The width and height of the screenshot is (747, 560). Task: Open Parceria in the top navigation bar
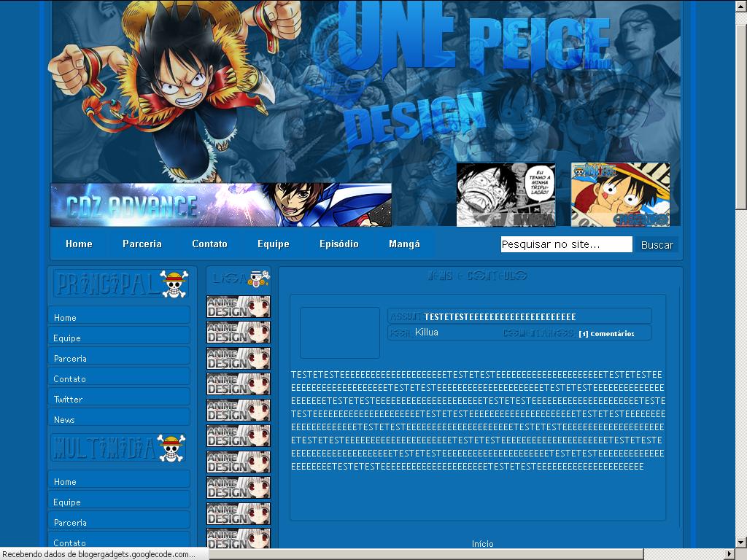coord(142,244)
